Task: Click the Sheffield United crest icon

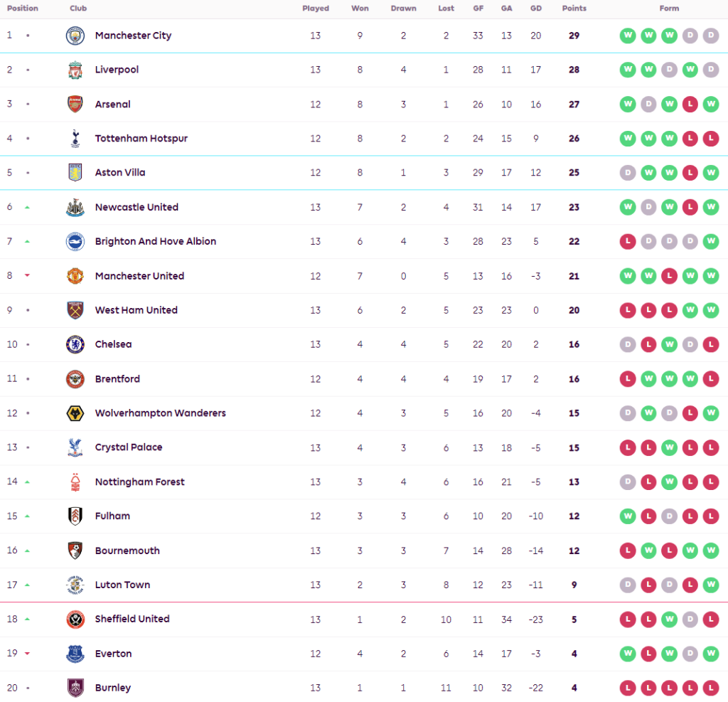Action: click(75, 619)
